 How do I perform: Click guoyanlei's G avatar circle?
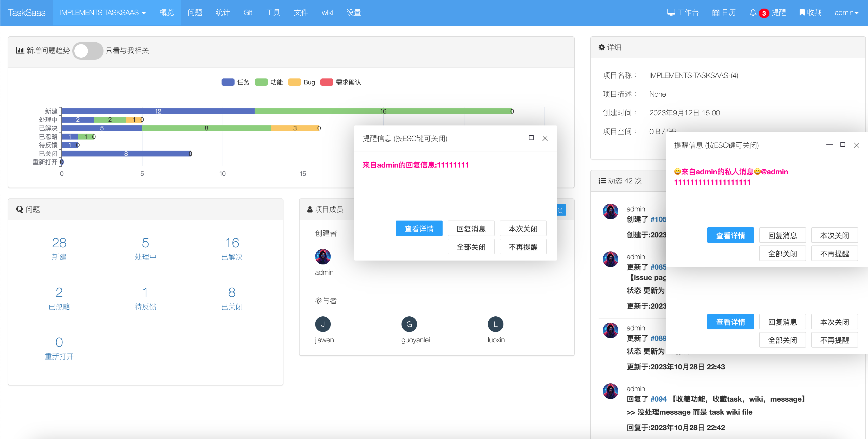[409, 324]
